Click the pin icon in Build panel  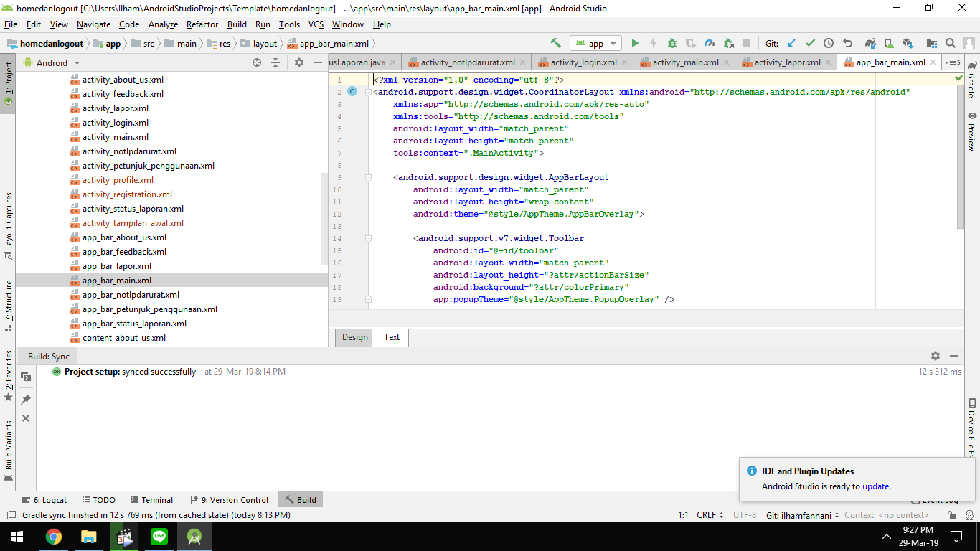(26, 399)
